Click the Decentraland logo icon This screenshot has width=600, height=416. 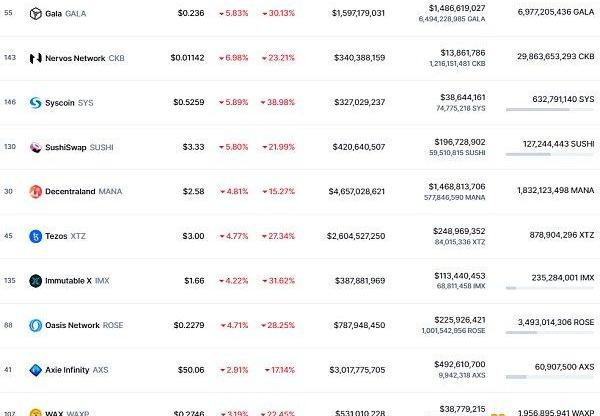coord(36,191)
